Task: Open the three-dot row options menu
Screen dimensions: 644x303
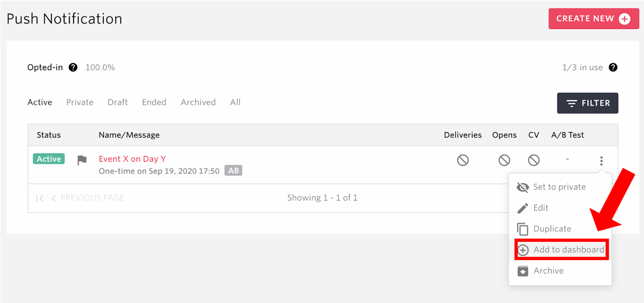Action: [x=601, y=161]
